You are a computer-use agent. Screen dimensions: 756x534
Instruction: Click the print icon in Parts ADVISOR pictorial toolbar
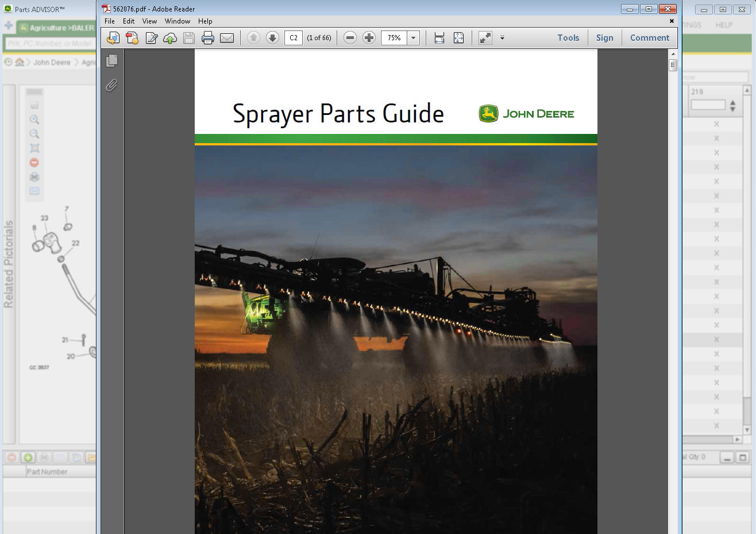(34, 177)
